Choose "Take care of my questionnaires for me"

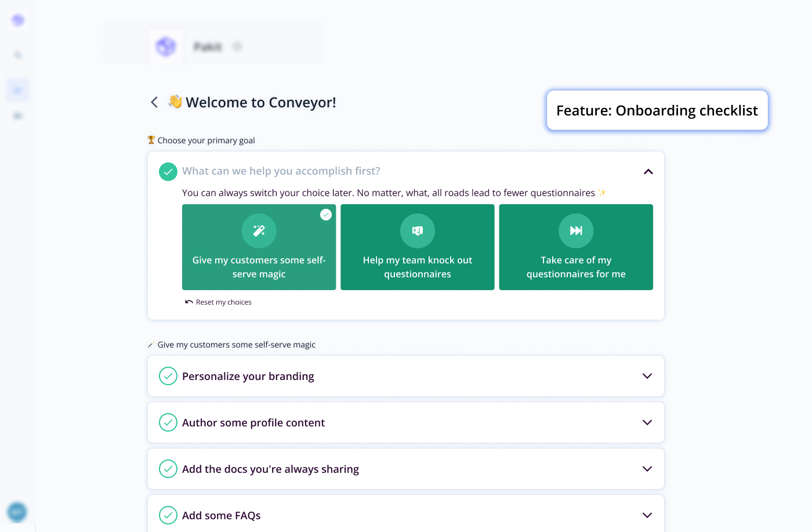pos(576,247)
